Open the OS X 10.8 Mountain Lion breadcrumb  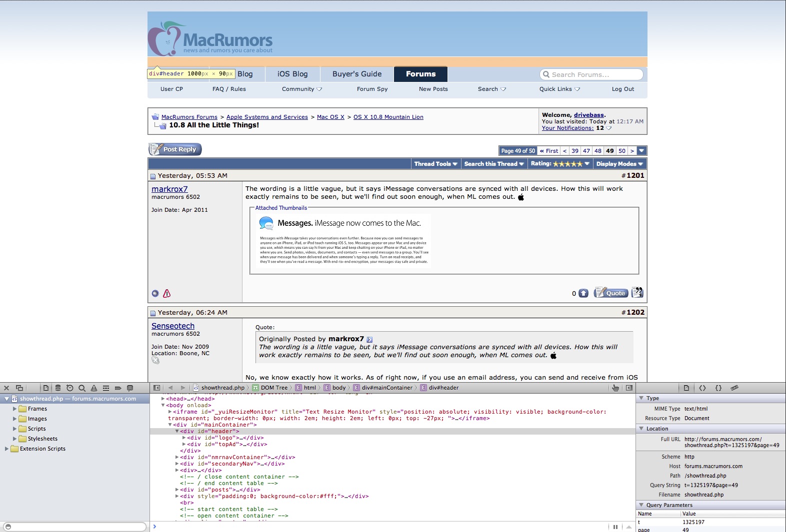click(x=388, y=117)
